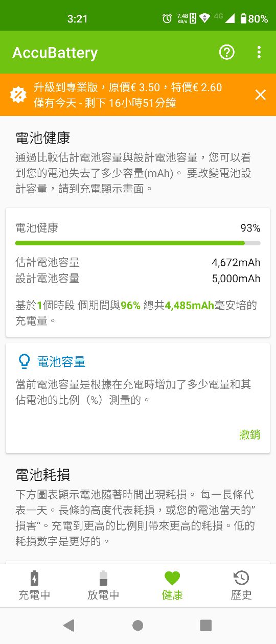Image resolution: width=276 pixels, height=644 pixels.
Task: Tap the Android recent apps square button
Action: coord(206,625)
